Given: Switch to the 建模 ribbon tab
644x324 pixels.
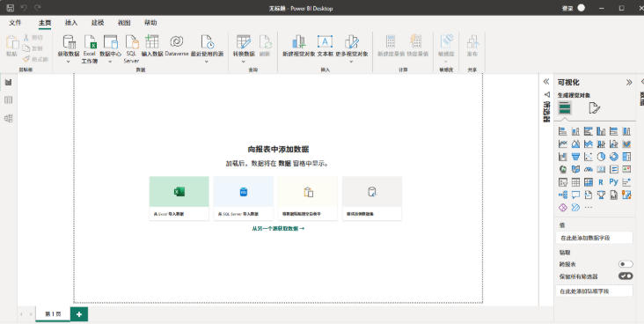Looking at the screenshot, I should [98, 23].
